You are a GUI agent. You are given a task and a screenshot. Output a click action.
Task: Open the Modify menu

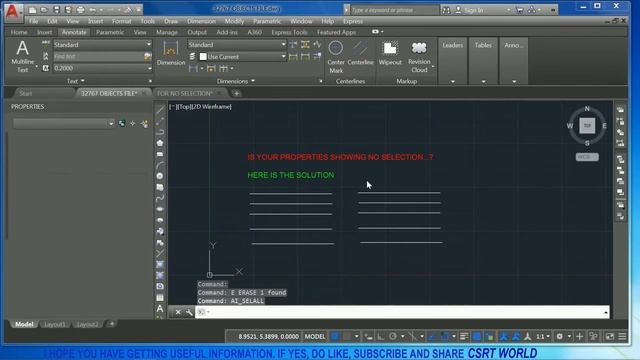click(234, 21)
